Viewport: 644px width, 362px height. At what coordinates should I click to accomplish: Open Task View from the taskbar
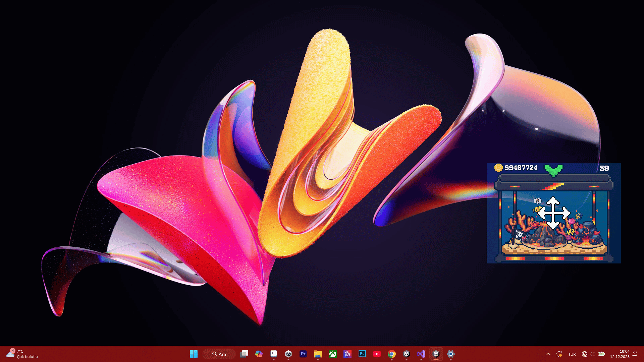(x=244, y=354)
